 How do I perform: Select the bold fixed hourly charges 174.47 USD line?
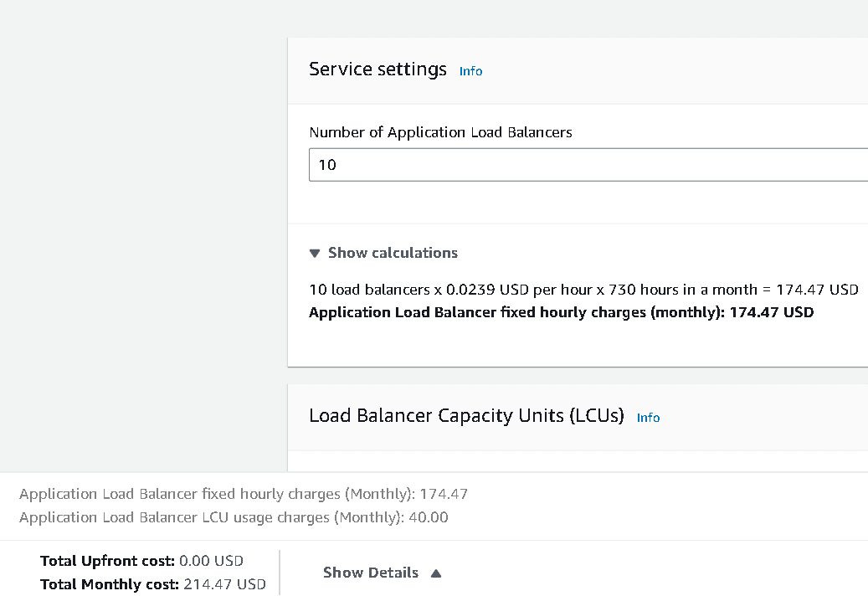(562, 312)
